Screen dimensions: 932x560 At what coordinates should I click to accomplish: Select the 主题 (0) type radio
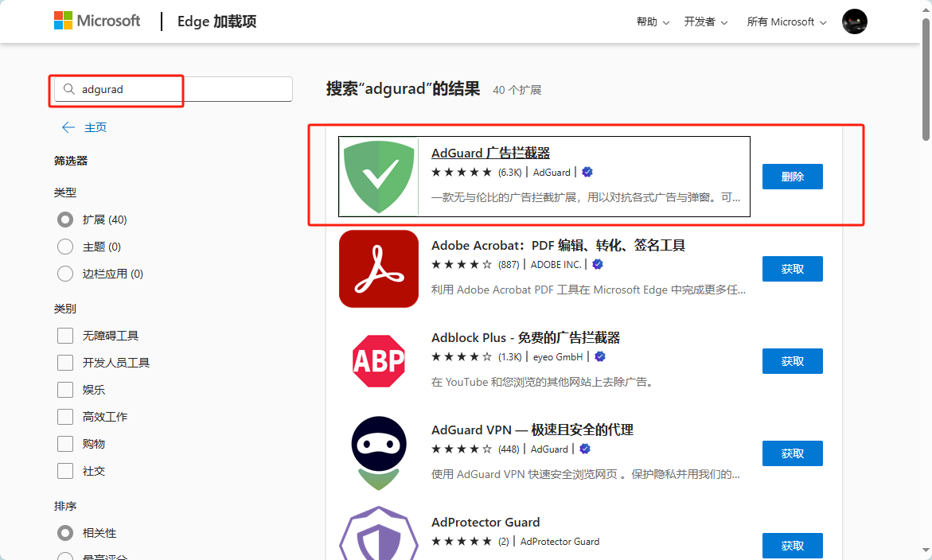(x=65, y=247)
